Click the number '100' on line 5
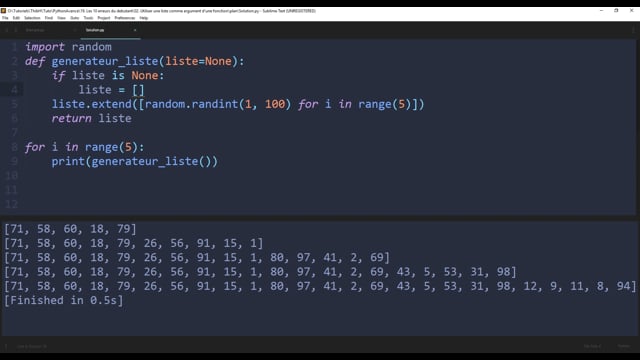This screenshot has width=640, height=360. tap(275, 104)
